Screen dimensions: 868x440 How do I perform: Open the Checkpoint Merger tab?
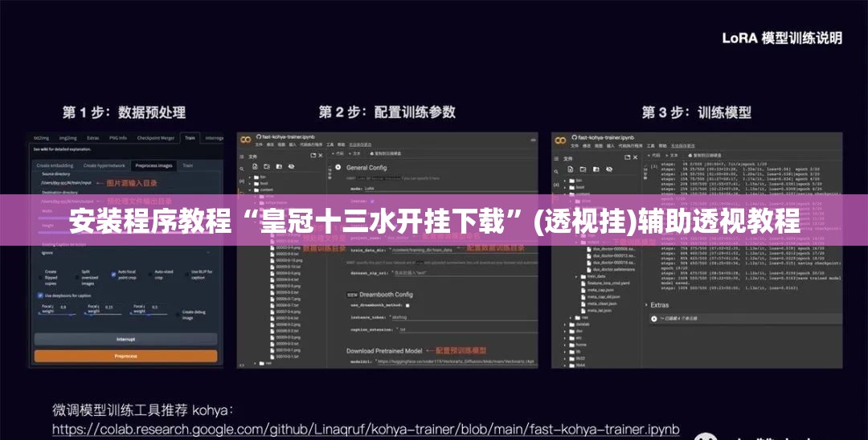coord(156,137)
